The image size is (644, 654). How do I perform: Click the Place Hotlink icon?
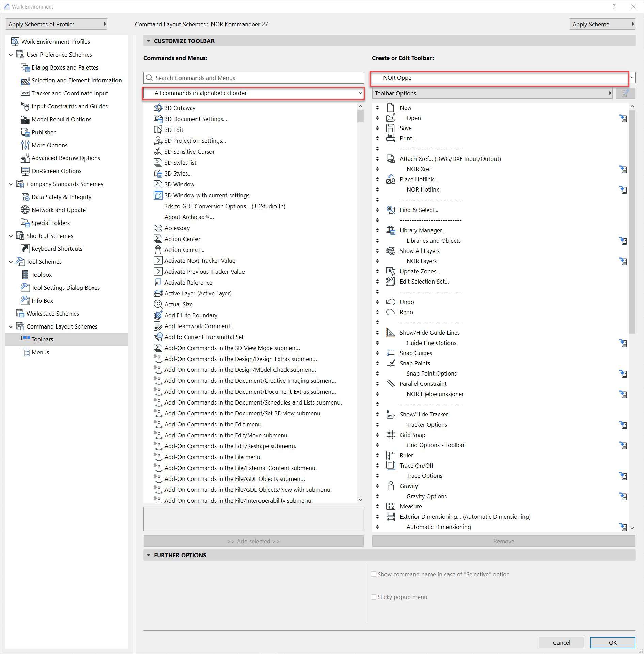391,179
